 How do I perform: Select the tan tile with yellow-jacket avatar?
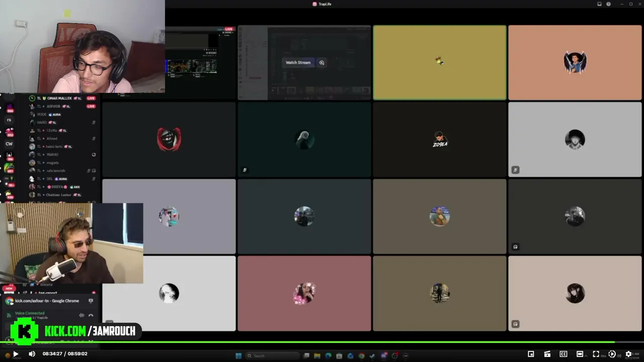(x=440, y=217)
